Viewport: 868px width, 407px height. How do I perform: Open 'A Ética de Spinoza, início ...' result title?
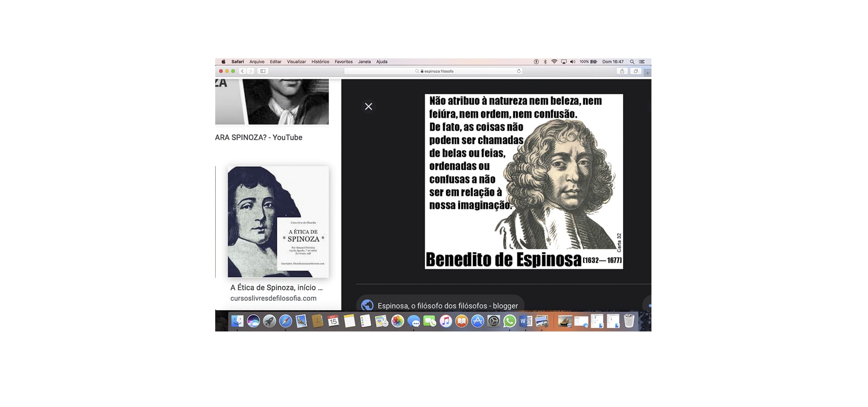[276, 287]
